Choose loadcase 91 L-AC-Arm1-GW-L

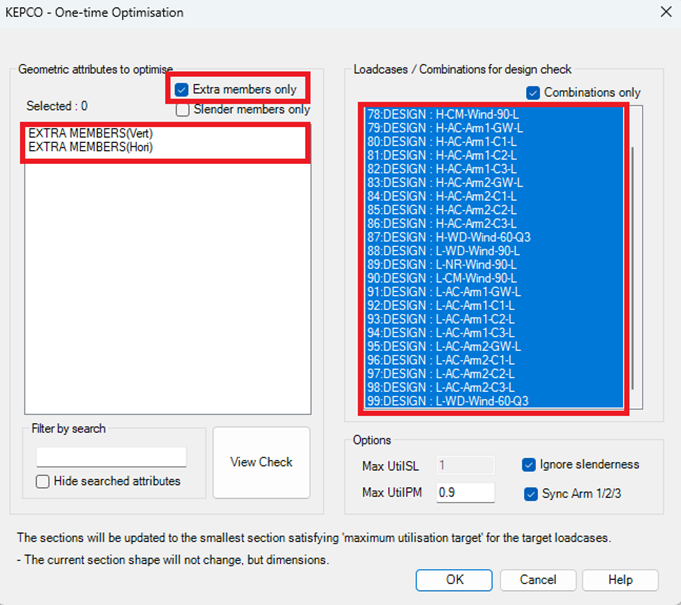pos(443,291)
